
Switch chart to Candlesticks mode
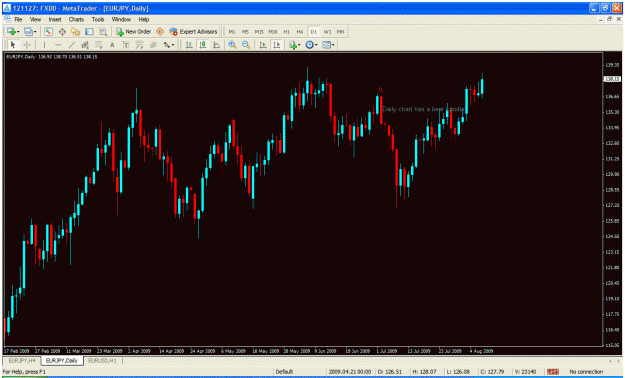pos(203,45)
